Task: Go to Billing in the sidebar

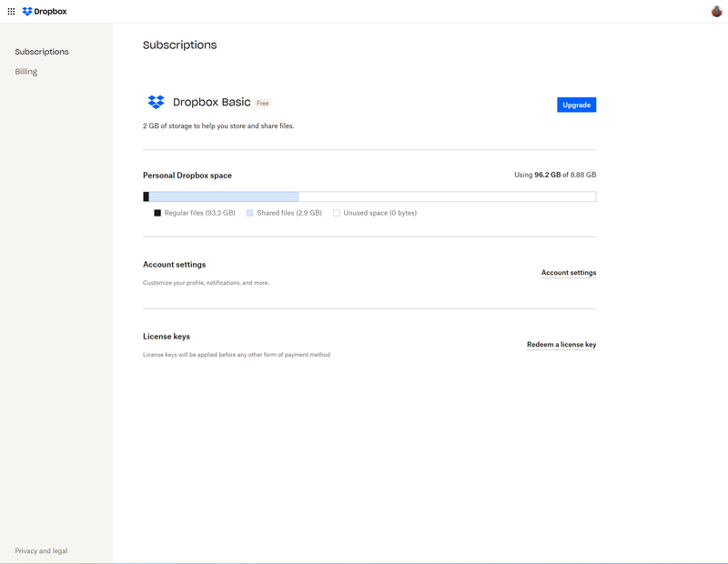Action: (26, 72)
